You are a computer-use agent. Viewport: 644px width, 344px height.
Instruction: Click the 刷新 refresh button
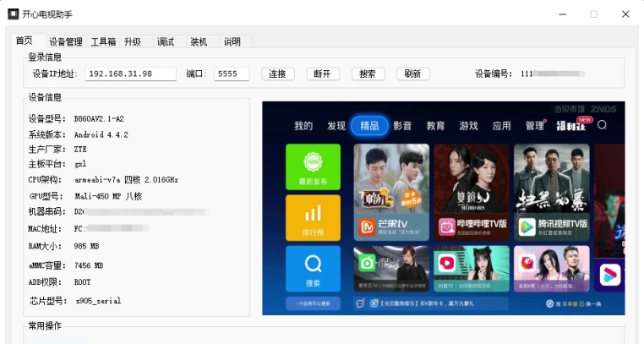[x=413, y=74]
